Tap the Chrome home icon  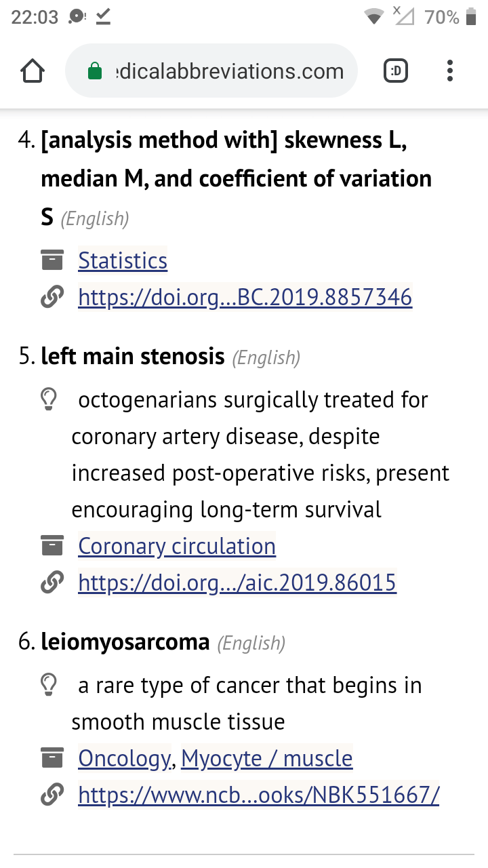(x=33, y=71)
